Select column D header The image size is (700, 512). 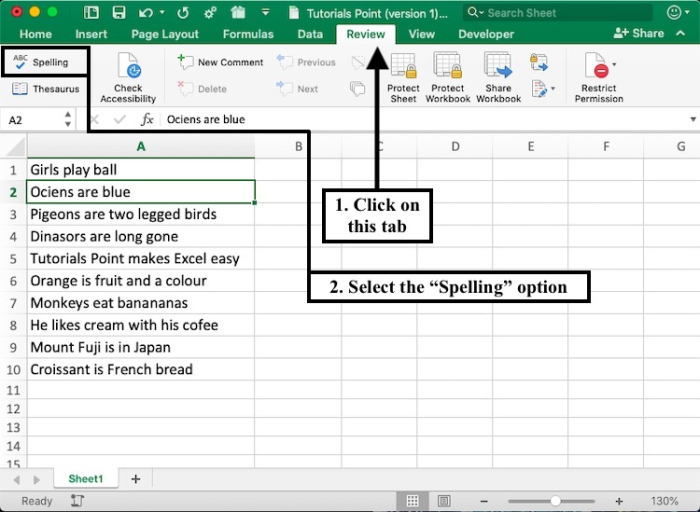pyautogui.click(x=455, y=146)
